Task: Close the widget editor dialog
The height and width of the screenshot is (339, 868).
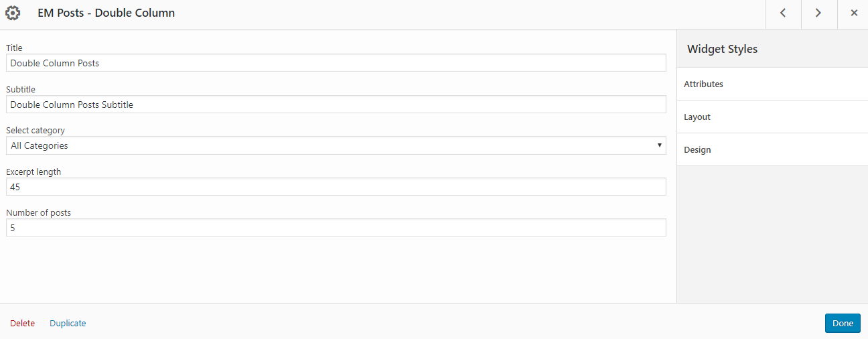Action: 853,14
